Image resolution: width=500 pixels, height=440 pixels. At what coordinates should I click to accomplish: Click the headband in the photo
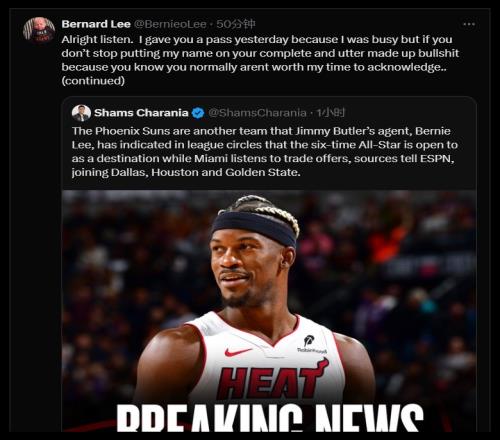254,227
